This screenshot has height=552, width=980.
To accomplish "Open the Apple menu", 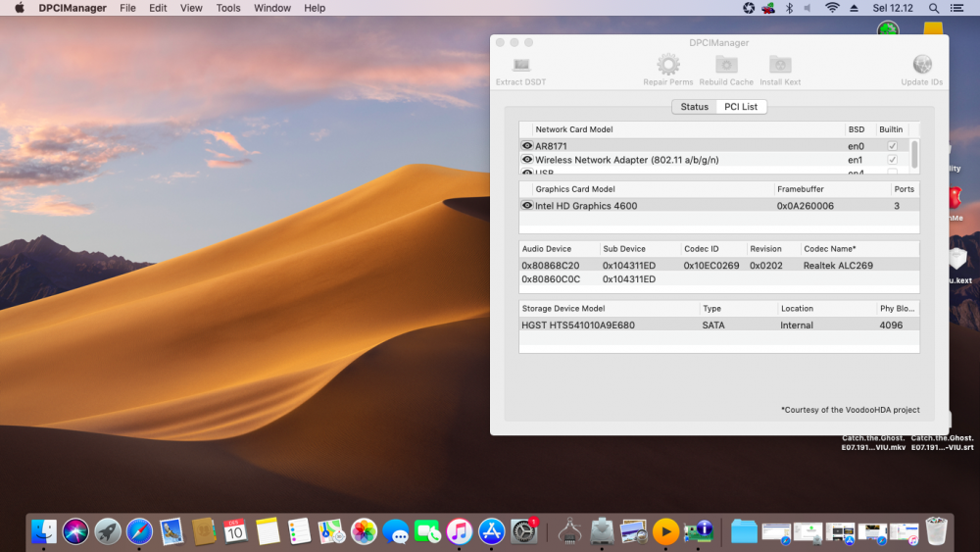I will click(20, 8).
